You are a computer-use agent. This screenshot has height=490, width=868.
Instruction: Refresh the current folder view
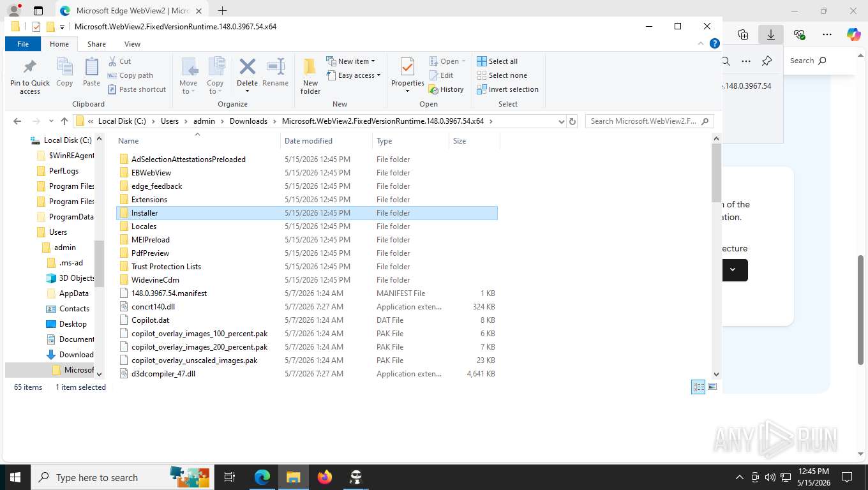572,121
